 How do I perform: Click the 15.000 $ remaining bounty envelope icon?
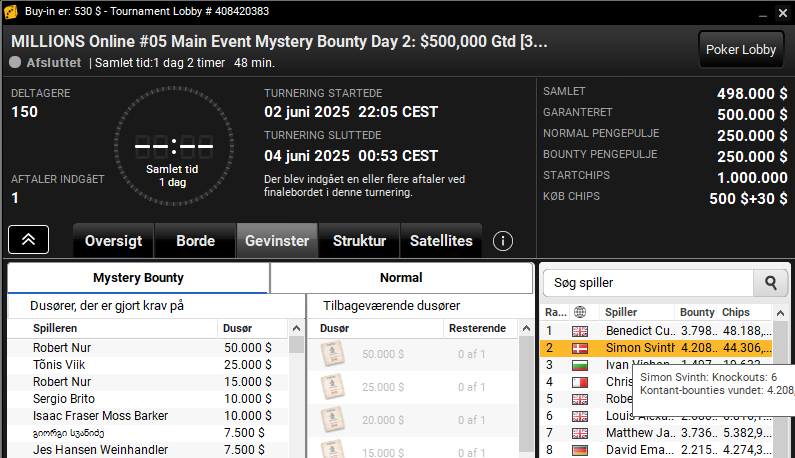coord(333,449)
